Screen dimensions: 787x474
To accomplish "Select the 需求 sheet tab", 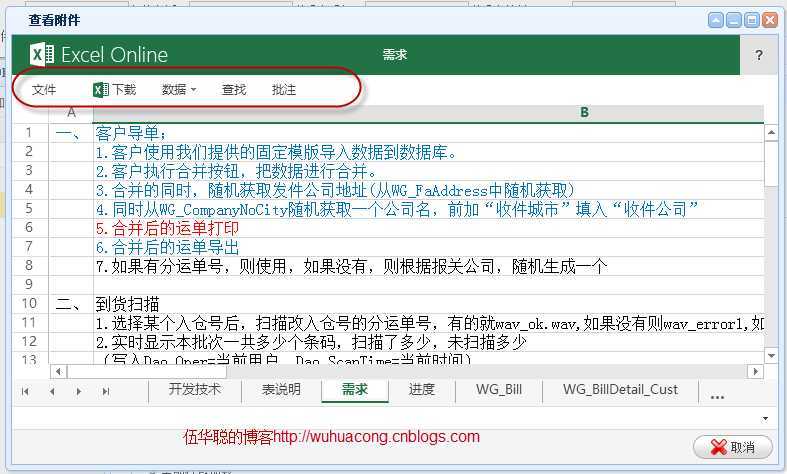I will (355, 389).
